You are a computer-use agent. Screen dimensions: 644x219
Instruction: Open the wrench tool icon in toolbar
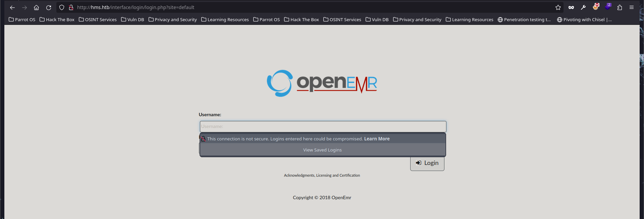(583, 7)
